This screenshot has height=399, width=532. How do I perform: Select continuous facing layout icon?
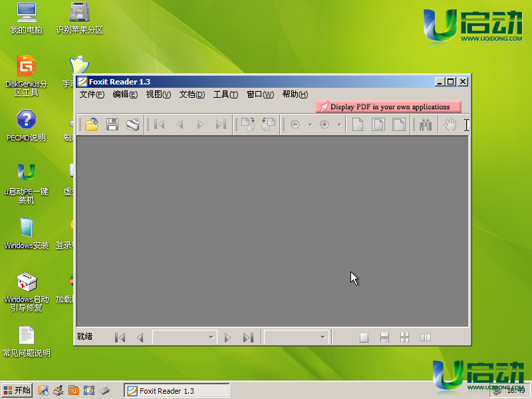(x=404, y=337)
